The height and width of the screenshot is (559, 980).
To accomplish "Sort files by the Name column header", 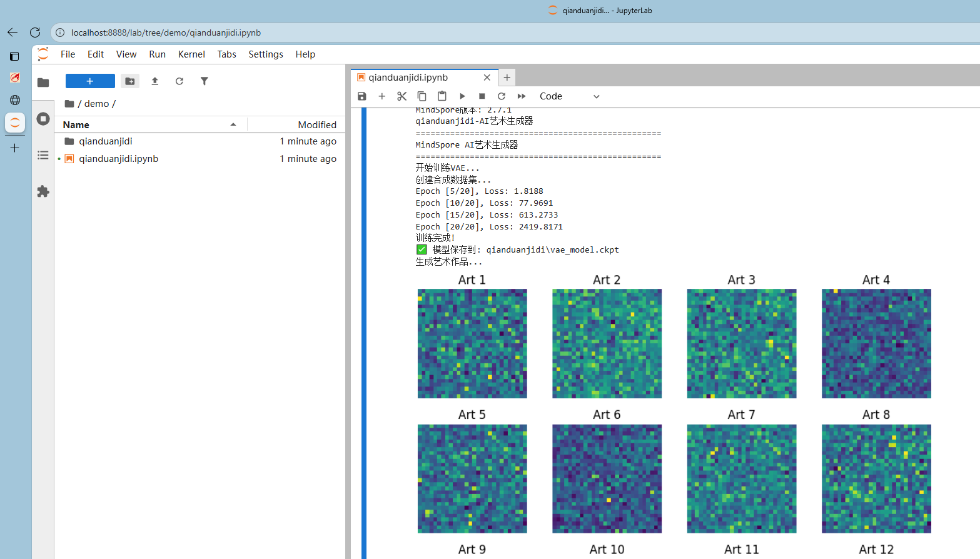I will [x=76, y=125].
